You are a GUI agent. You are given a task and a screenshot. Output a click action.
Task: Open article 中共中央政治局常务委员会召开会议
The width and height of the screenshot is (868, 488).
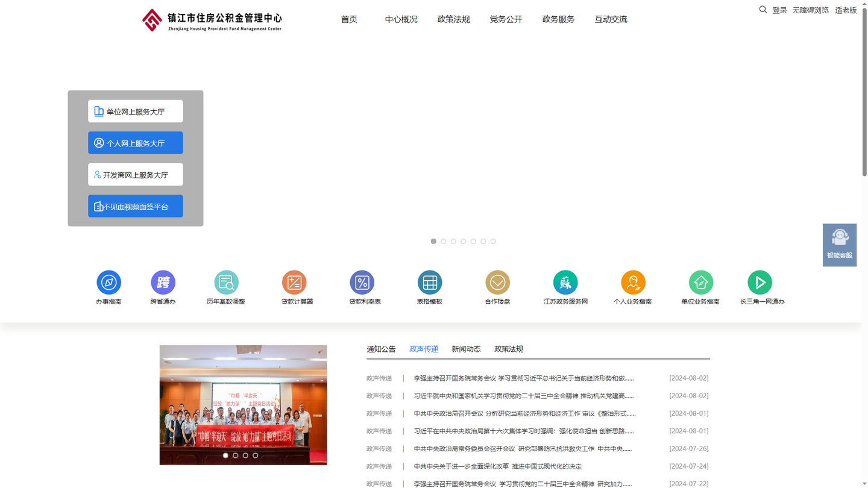pos(523,449)
